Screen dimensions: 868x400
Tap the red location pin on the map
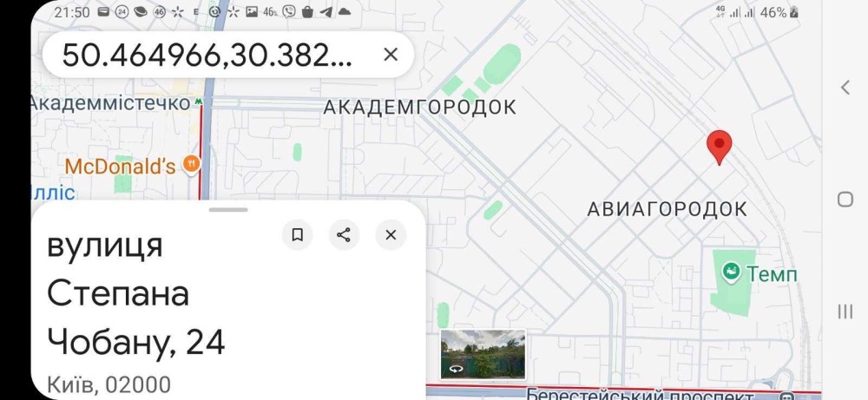(x=719, y=148)
